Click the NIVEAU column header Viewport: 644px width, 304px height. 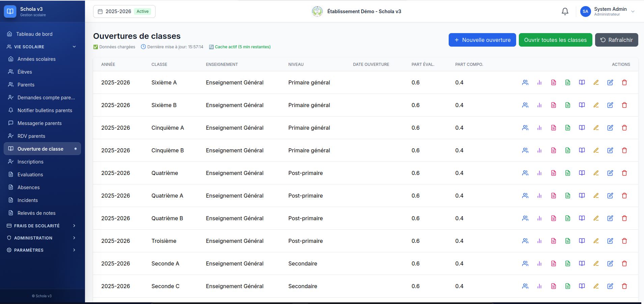[x=296, y=65]
